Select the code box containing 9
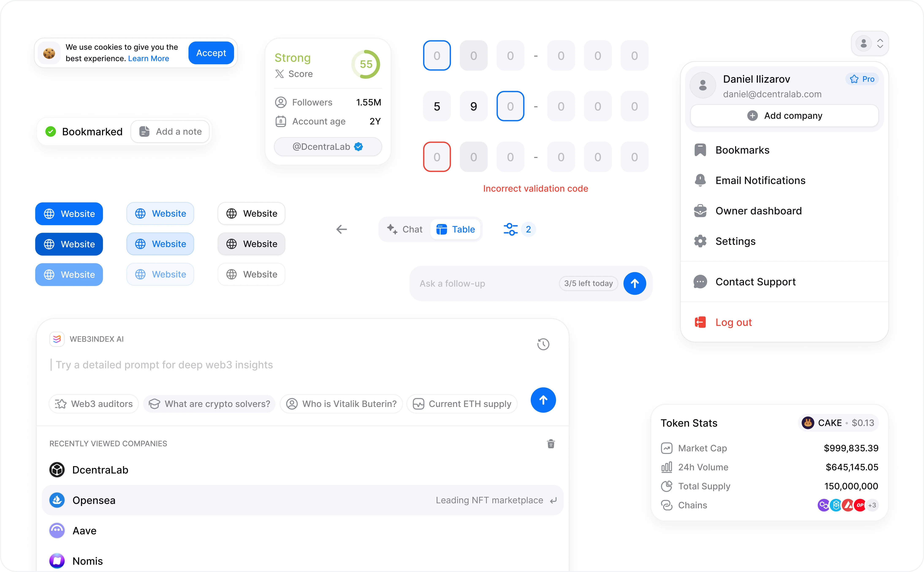Image resolution: width=924 pixels, height=572 pixels. pos(474,106)
